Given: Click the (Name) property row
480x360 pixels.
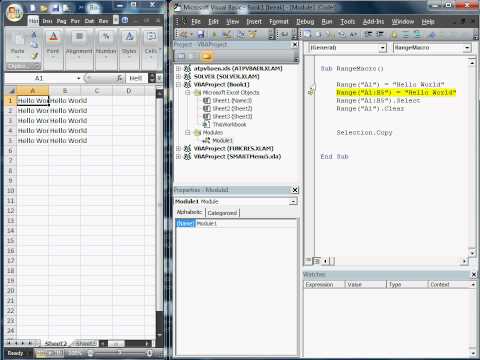Looking at the screenshot, I should pos(236,223).
